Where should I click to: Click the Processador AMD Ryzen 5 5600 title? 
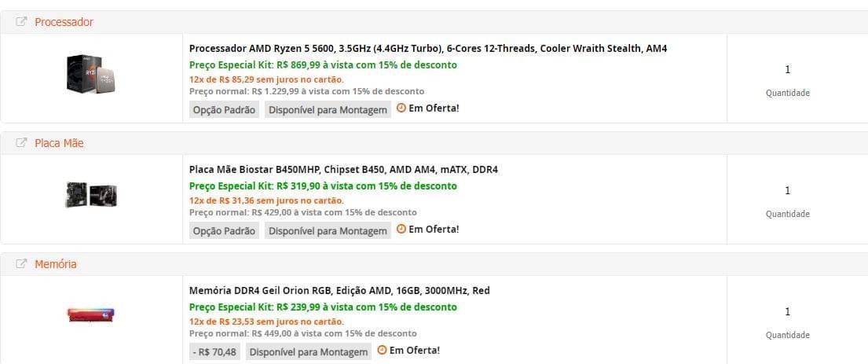tap(428, 48)
